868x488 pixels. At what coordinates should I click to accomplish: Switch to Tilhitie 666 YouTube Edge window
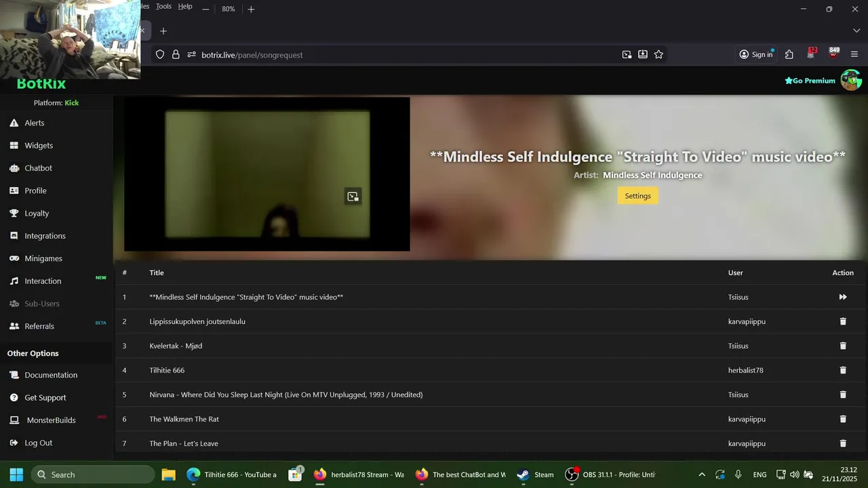(x=233, y=474)
